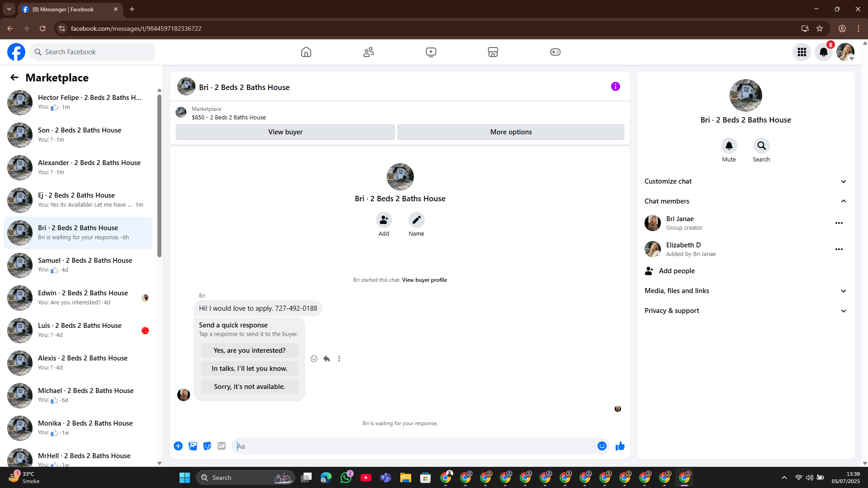Go back using the Marketplace back arrow
Viewport: 868px width, 488px height.
14,77
